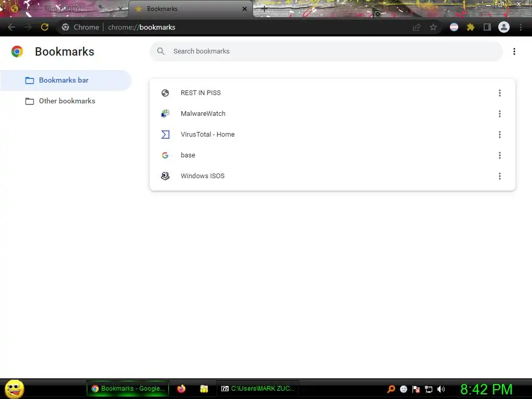Viewport: 532px width, 399px height.
Task: Toggle the browser side panel
Action: pos(487,27)
